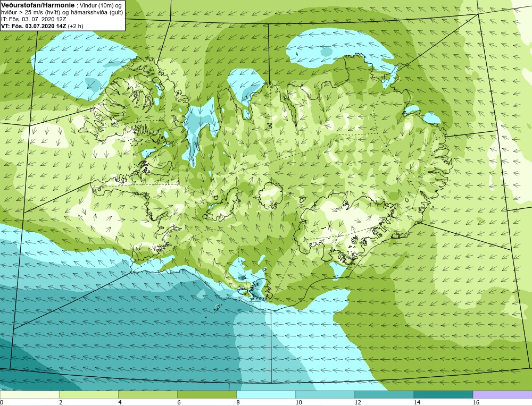Viewport: 532px width, 406px height.
Task: Click the '(+2 h)' forecast offset text
Action: pos(76,26)
